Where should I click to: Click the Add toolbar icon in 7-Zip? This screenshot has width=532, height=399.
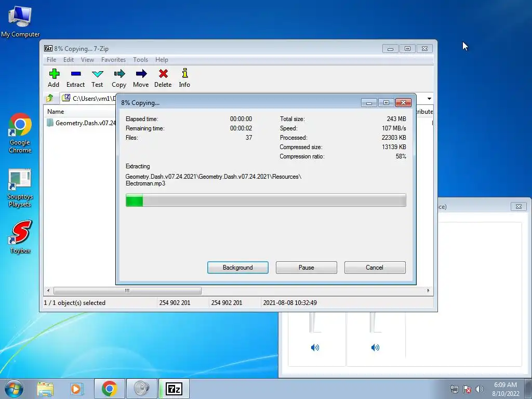[x=54, y=78]
